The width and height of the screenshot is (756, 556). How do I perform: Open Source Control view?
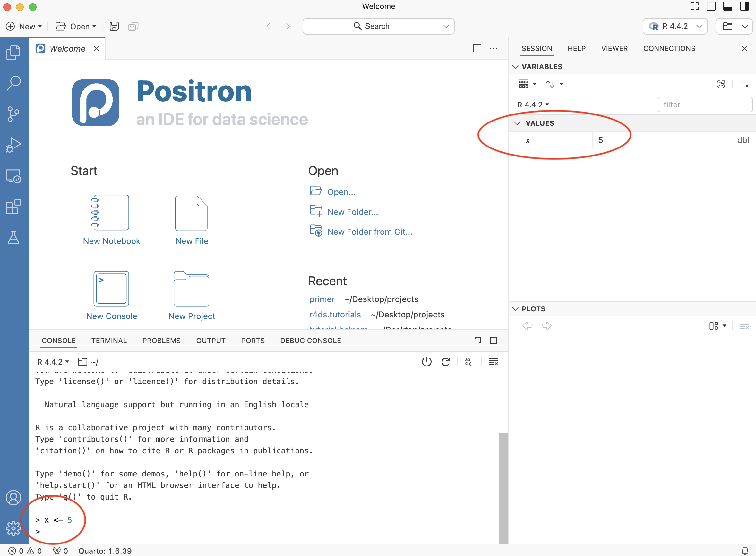coord(13,114)
